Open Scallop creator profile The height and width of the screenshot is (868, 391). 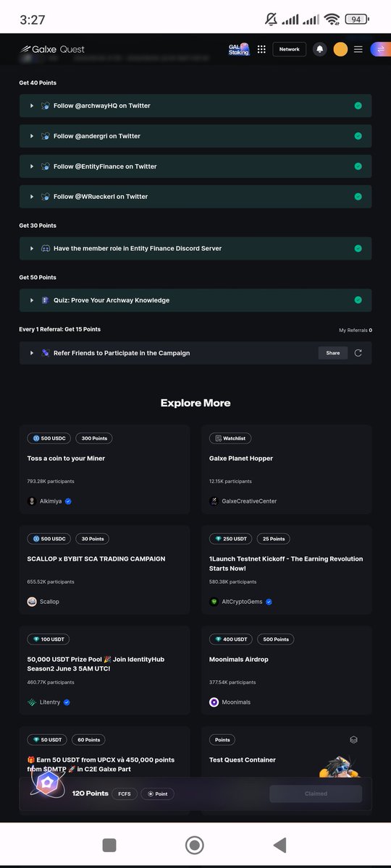pyautogui.click(x=43, y=602)
